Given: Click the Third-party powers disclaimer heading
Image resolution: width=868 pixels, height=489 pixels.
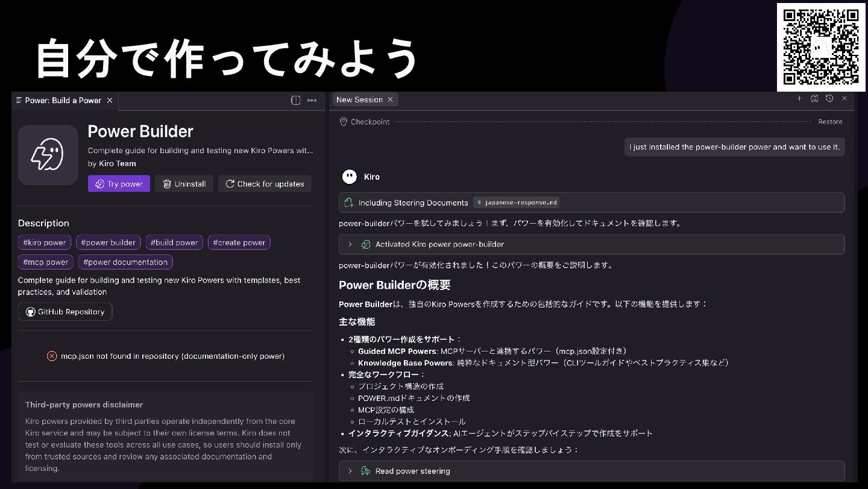Looking at the screenshot, I should [x=84, y=405].
